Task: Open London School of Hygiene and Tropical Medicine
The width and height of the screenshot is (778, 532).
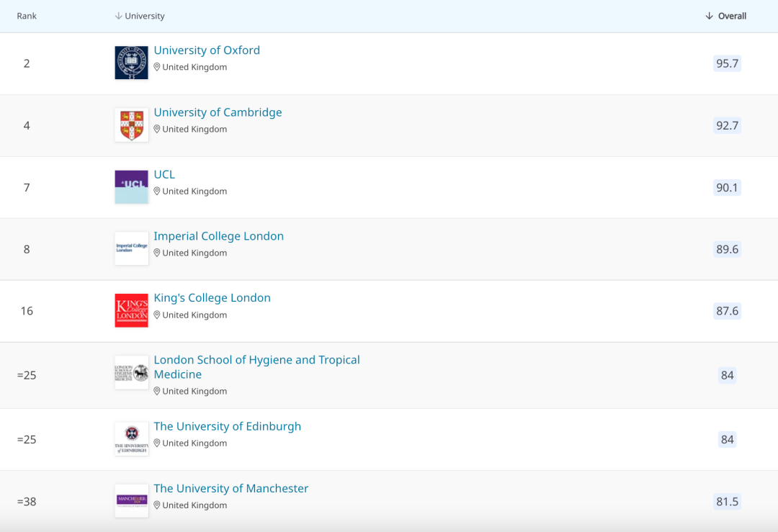Action: coord(256,360)
